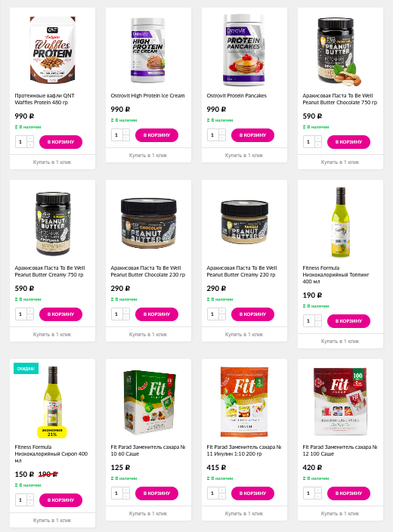Click quantity field for Fit Parad №12
The width and height of the screenshot is (393, 532).
(309, 493)
